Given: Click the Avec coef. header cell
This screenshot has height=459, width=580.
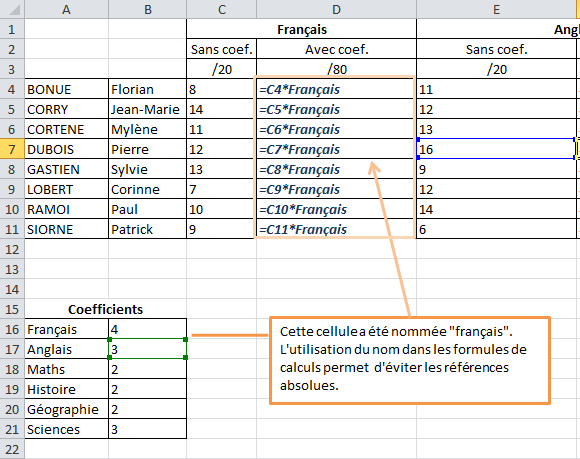Looking at the screenshot, I should [x=336, y=49].
